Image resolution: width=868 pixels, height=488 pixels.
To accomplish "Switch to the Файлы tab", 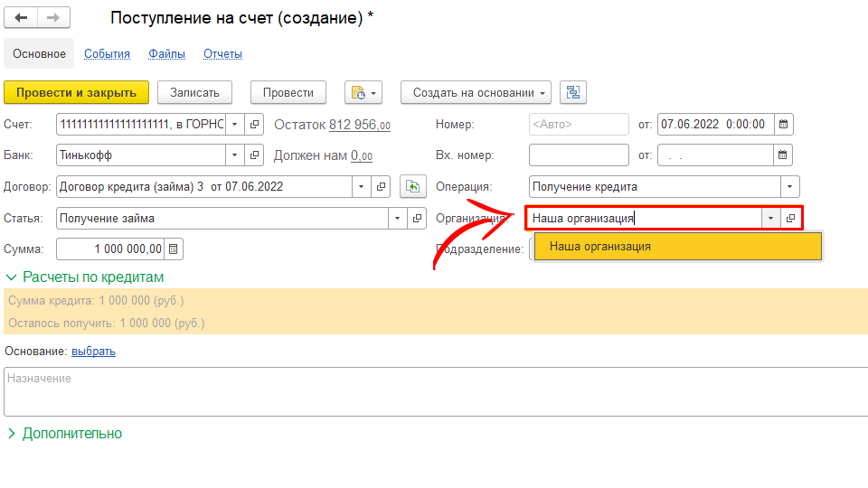I will 167,54.
